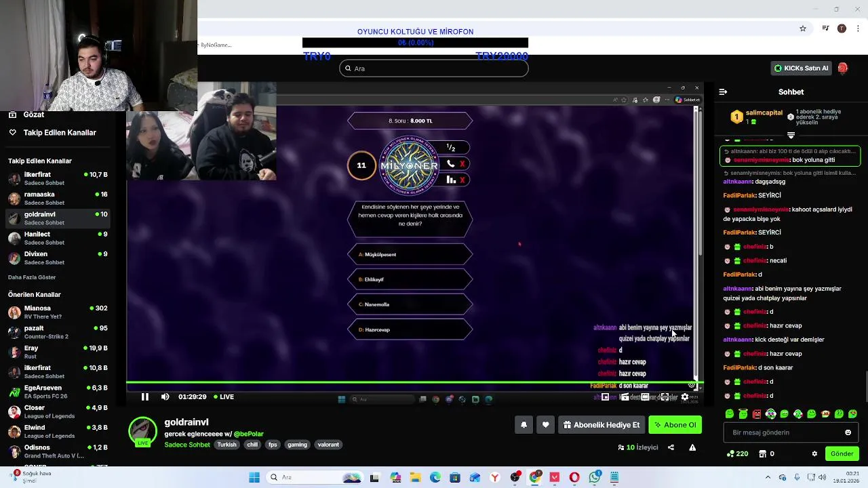This screenshot has width=868, height=488.
Task: Jump to LIVE in player
Action: pos(224,396)
